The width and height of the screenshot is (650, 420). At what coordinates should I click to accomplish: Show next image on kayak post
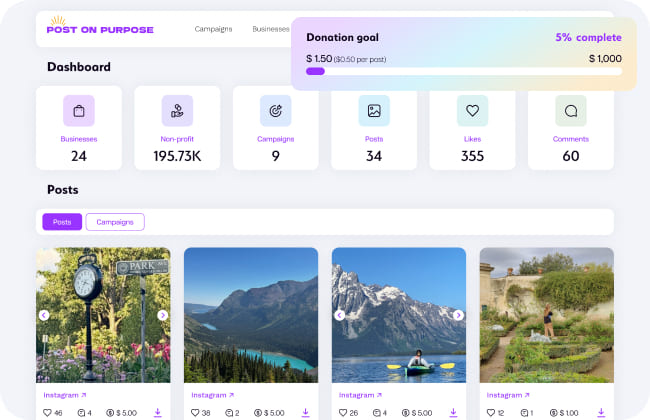pos(458,315)
